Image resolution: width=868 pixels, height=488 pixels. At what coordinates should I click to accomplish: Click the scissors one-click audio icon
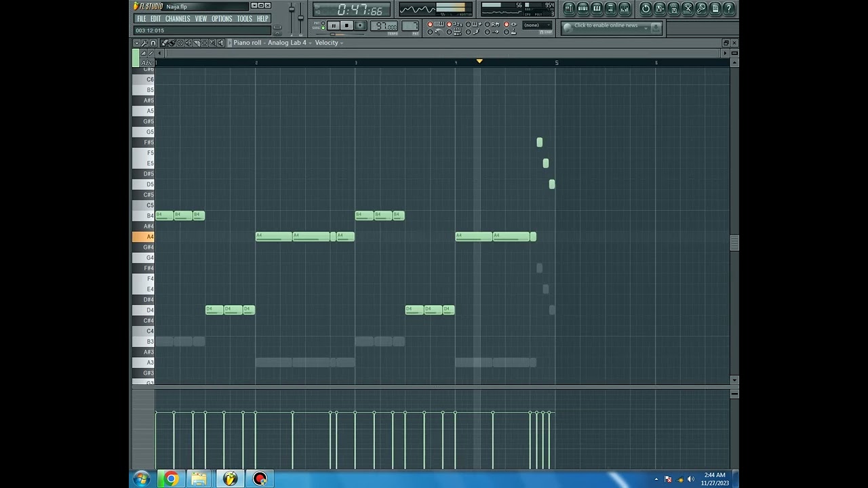(x=688, y=9)
